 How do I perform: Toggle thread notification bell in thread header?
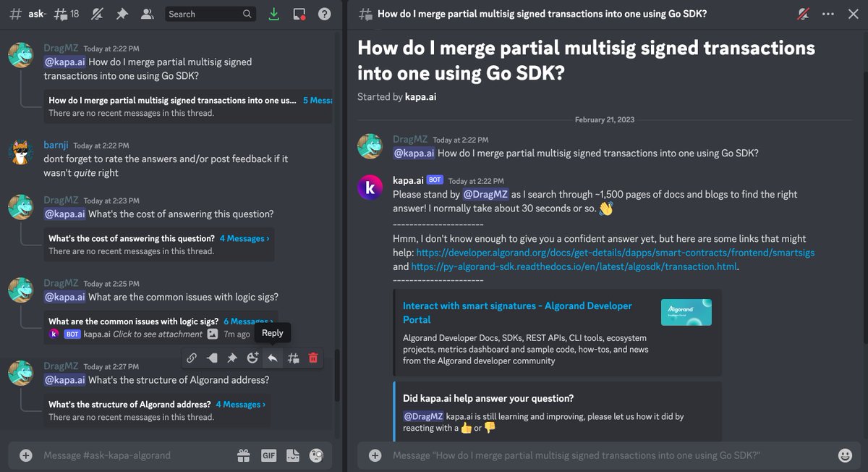[x=804, y=14]
